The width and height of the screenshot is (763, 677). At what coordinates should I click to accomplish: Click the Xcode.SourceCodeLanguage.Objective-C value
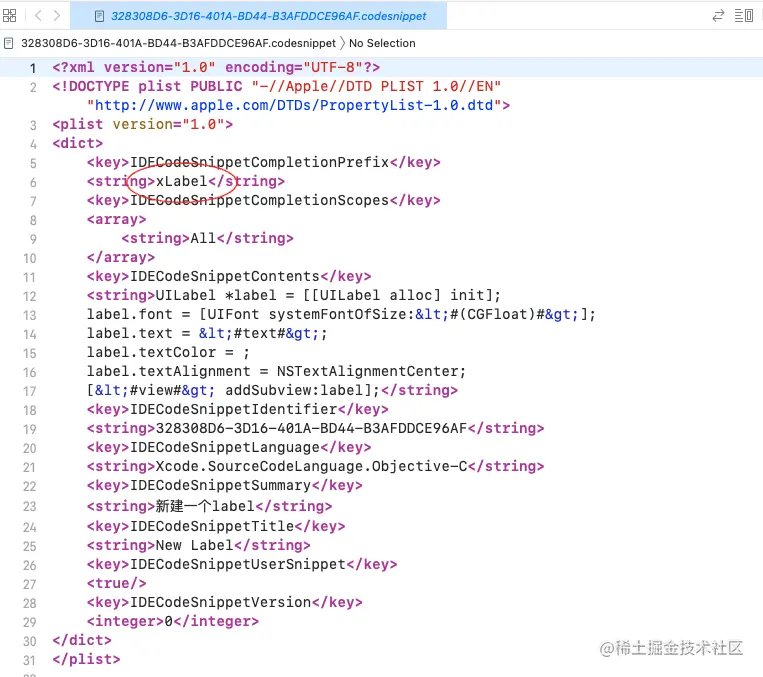pos(311,466)
